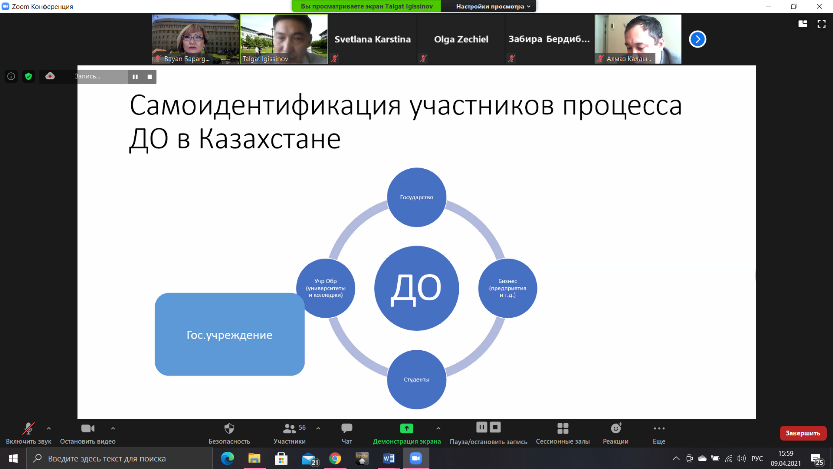Click the green encryption shield icon
Viewport: 833px width, 469px height.
(x=28, y=76)
